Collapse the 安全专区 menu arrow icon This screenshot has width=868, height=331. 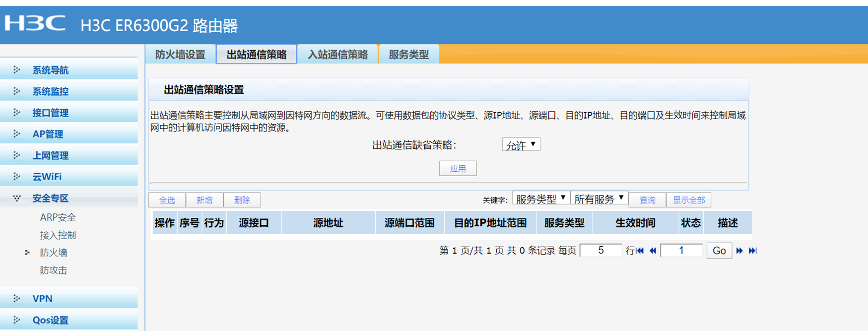[16, 198]
